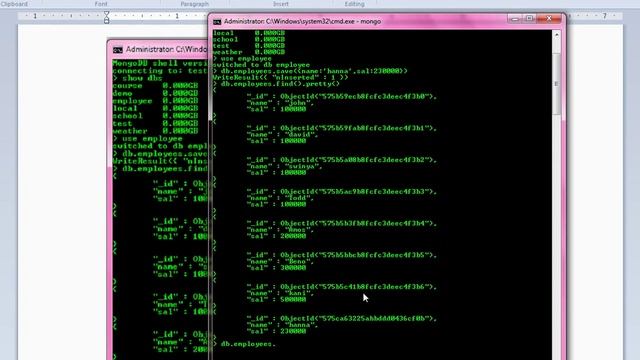Click the 'Paragraph' ribbon group label in Word

[194, 4]
